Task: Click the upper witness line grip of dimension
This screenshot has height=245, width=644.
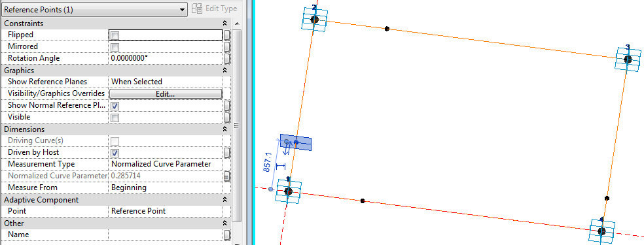Action: (287, 141)
